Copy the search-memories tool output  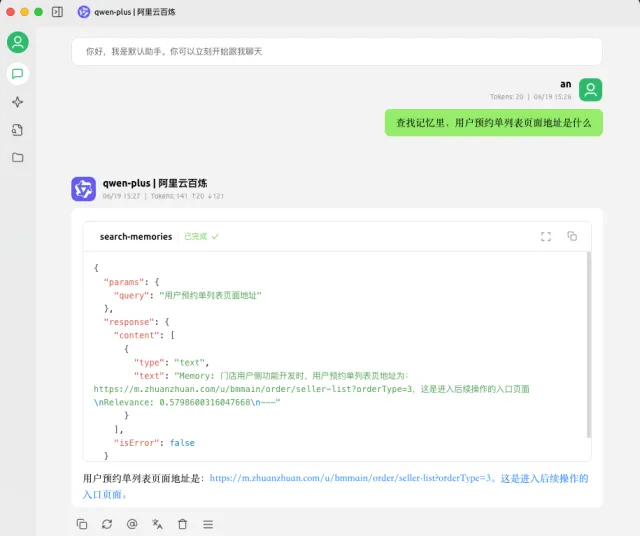pyautogui.click(x=572, y=236)
